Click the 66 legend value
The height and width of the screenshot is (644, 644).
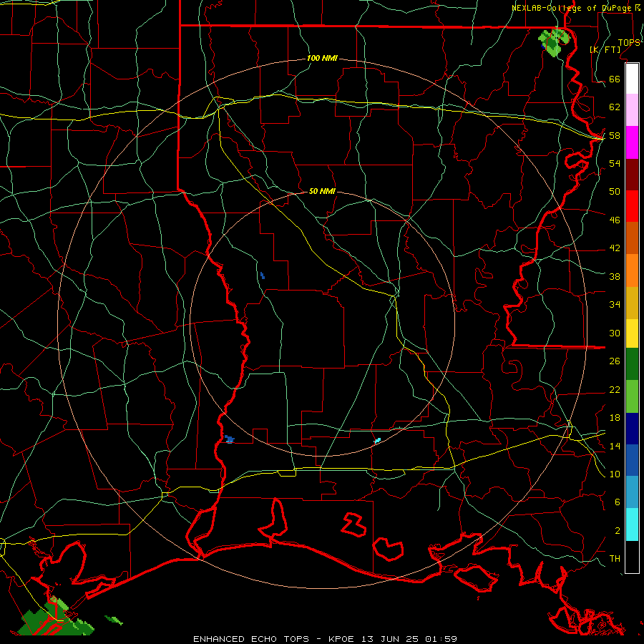[x=615, y=79]
